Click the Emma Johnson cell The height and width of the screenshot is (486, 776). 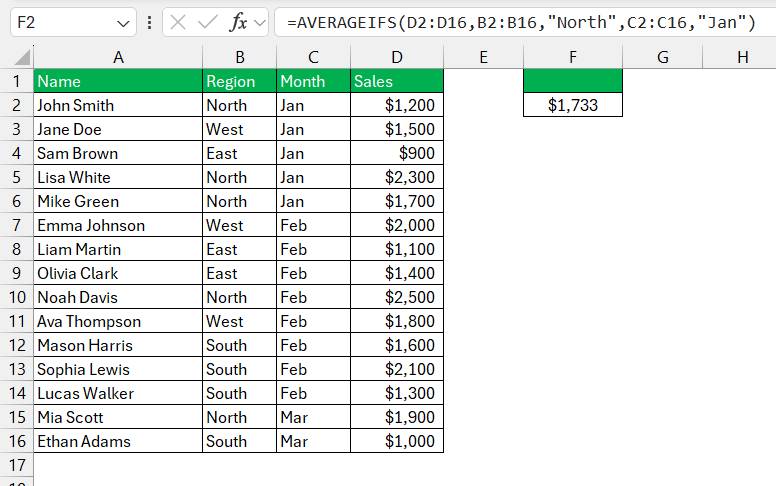(118, 225)
